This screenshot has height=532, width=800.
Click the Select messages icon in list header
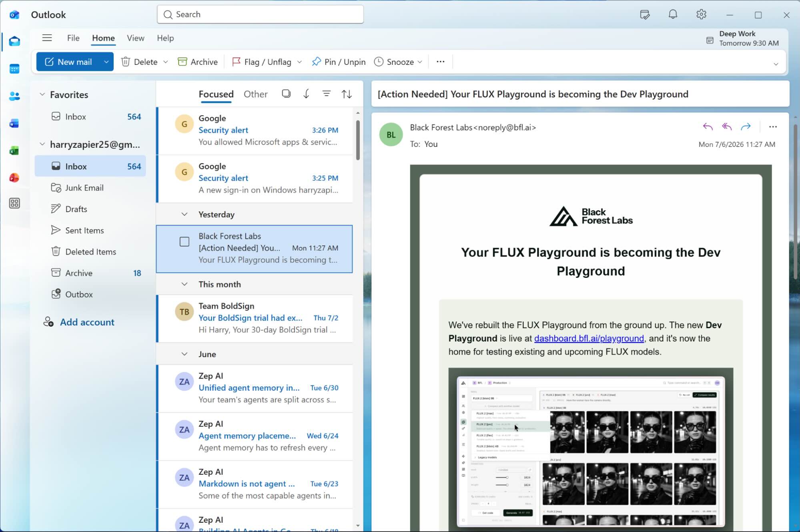coord(286,94)
